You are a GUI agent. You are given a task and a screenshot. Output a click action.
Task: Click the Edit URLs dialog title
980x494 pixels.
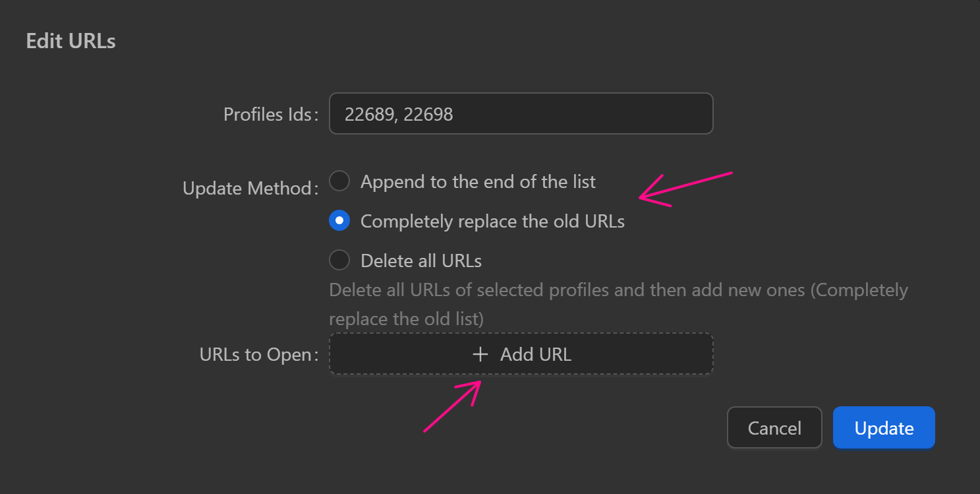71,42
